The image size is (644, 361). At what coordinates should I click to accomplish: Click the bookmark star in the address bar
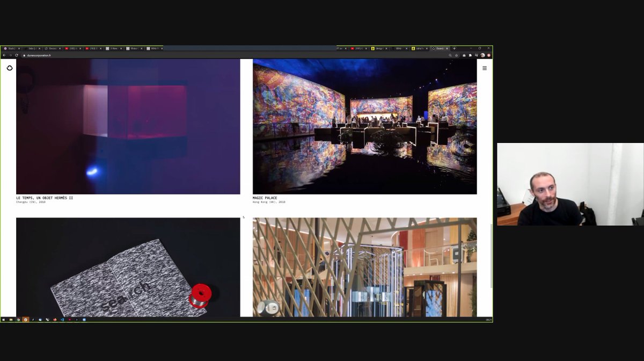tap(457, 55)
